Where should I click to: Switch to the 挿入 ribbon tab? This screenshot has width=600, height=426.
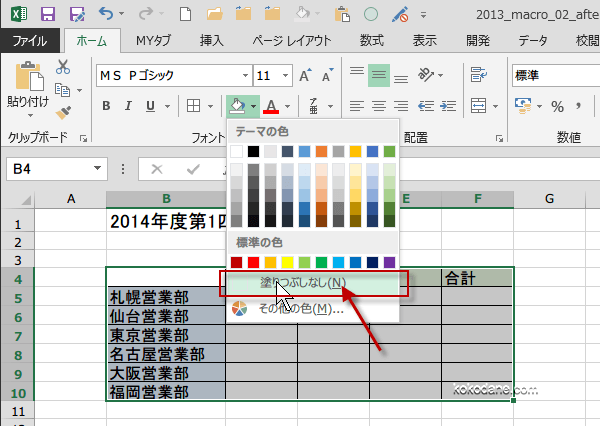pyautogui.click(x=211, y=41)
